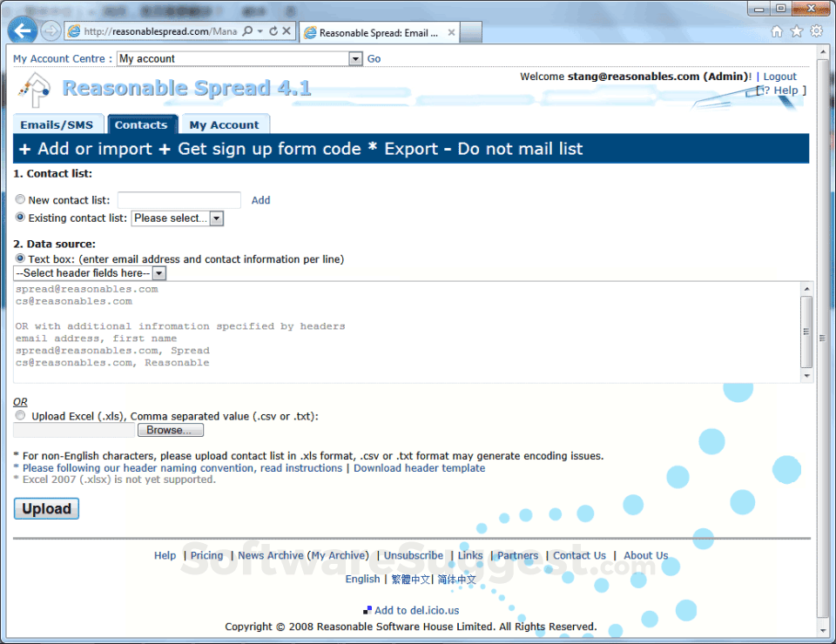Screen dimensions: 836x644
Task: Open favorites star icon
Action: coord(797,31)
